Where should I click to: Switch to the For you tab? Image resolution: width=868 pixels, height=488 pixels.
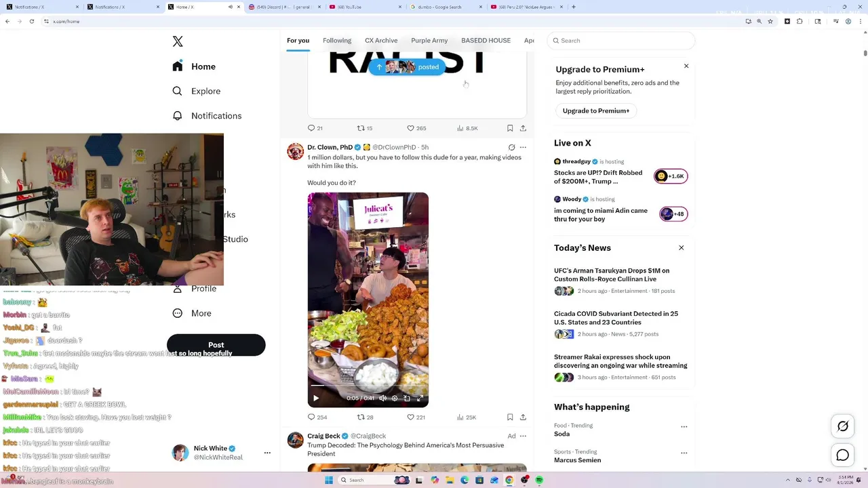298,41
